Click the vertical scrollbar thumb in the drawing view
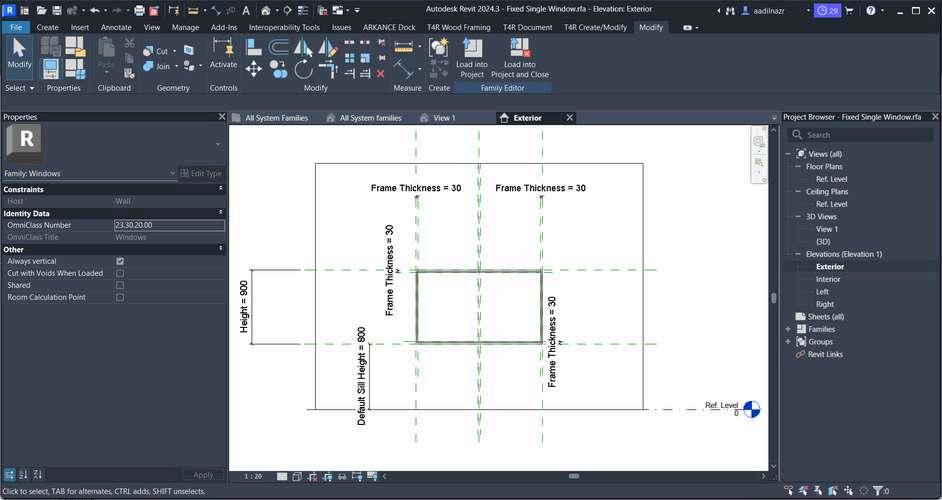942x500 pixels. point(774,298)
